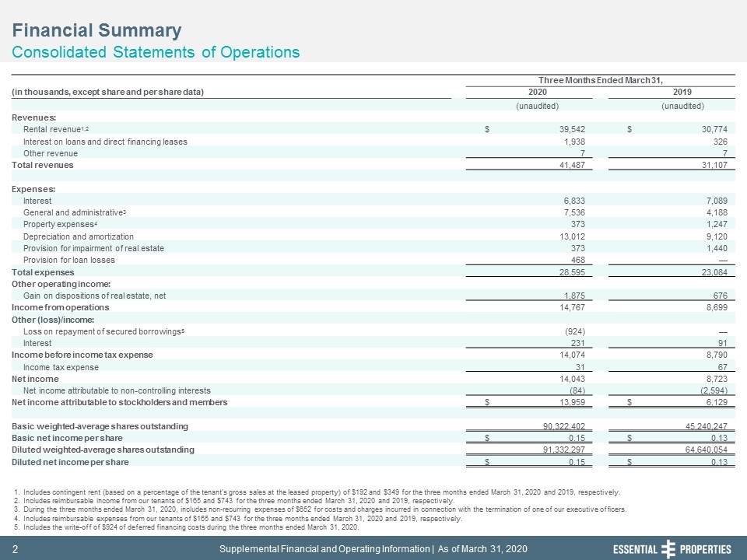Click loan losses value 468

[578, 260]
